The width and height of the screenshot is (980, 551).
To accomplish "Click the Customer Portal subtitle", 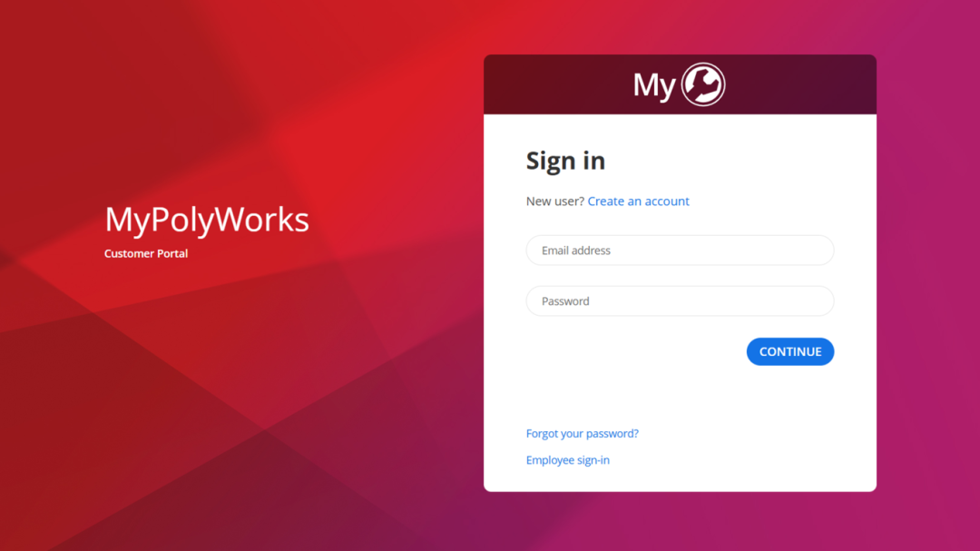I will (x=145, y=253).
